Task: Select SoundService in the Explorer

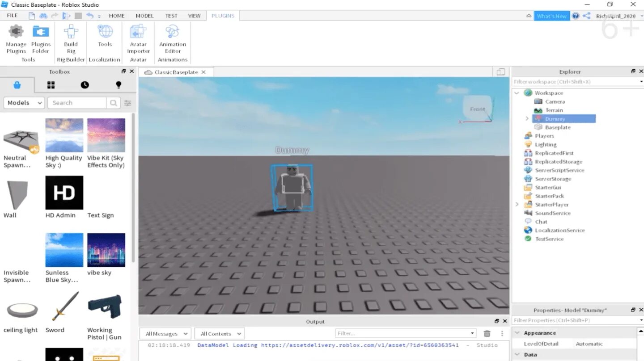Action: click(x=553, y=213)
